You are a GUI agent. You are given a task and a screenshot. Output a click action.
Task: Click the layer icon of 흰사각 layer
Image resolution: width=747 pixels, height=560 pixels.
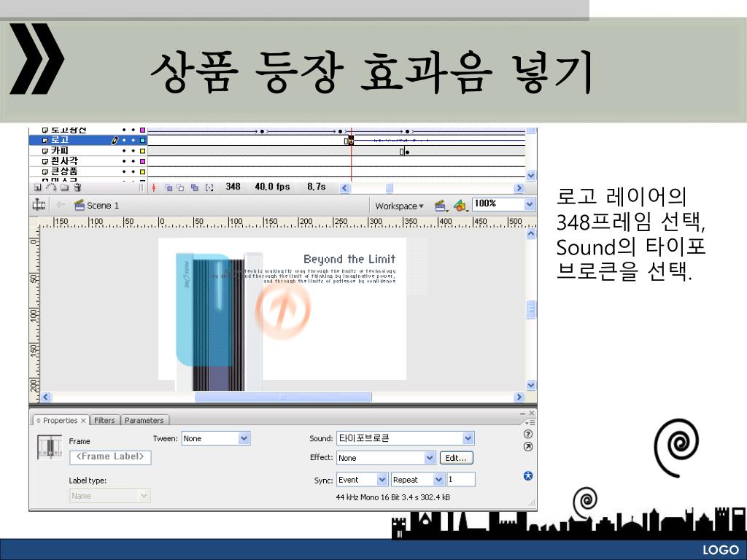coord(44,161)
